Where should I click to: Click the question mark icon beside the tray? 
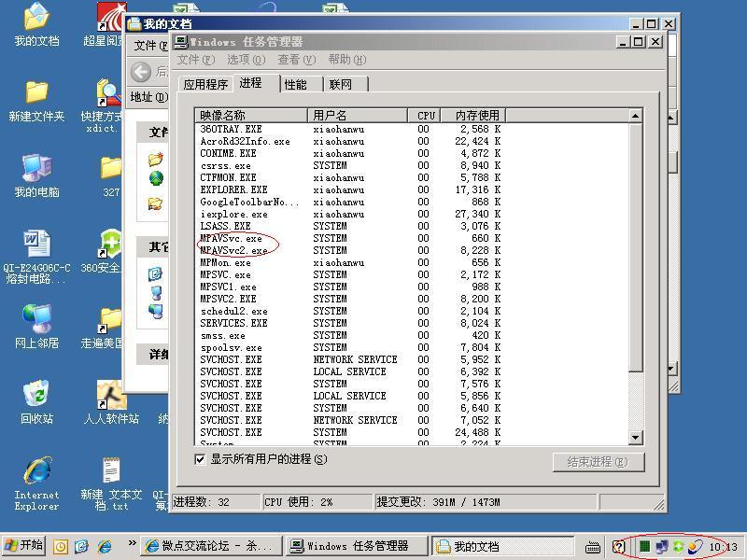click(x=618, y=546)
